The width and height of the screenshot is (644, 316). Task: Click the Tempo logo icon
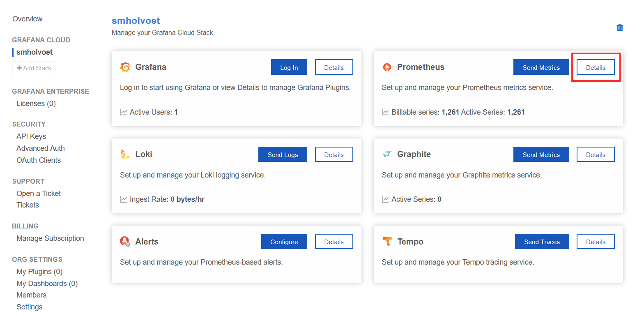387,242
